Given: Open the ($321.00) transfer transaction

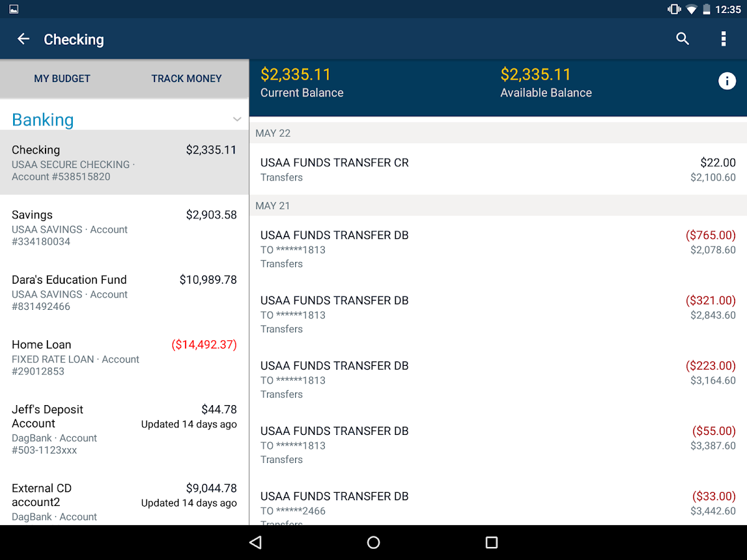Looking at the screenshot, I should pos(498,314).
